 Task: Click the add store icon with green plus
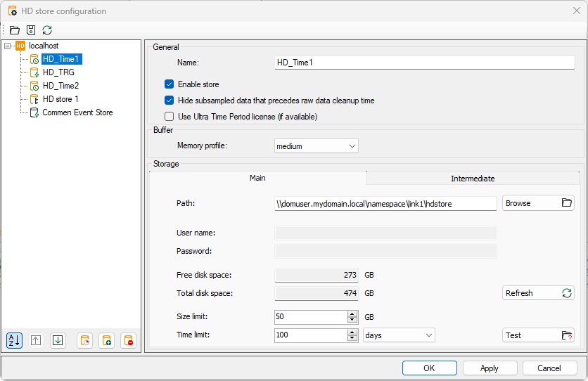106,340
